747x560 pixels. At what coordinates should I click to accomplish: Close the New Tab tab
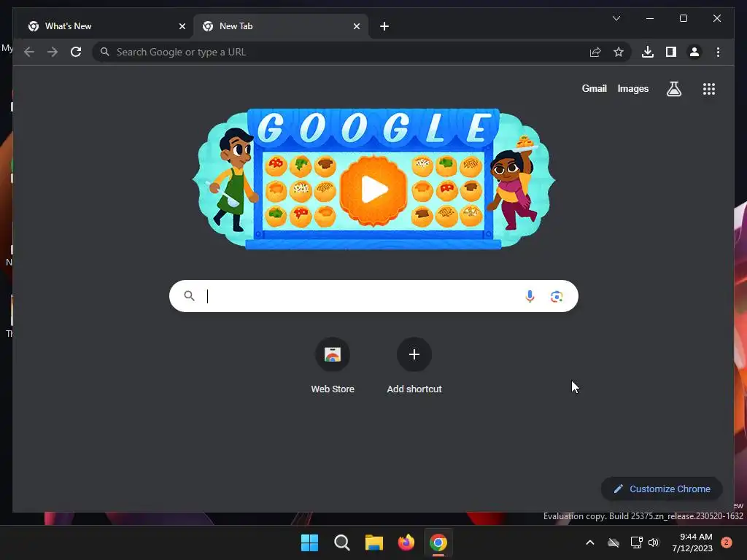(x=356, y=26)
